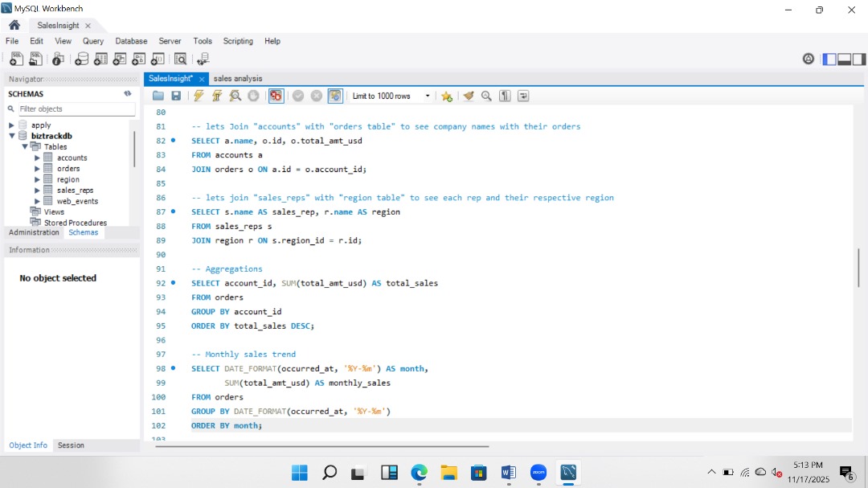The image size is (868, 488).
Task: Open the Scripting menu
Action: 238,41
